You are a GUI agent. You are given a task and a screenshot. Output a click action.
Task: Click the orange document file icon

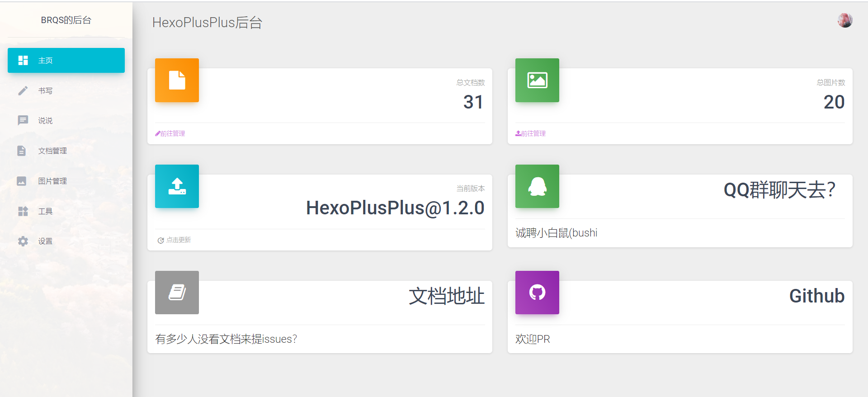point(177,80)
